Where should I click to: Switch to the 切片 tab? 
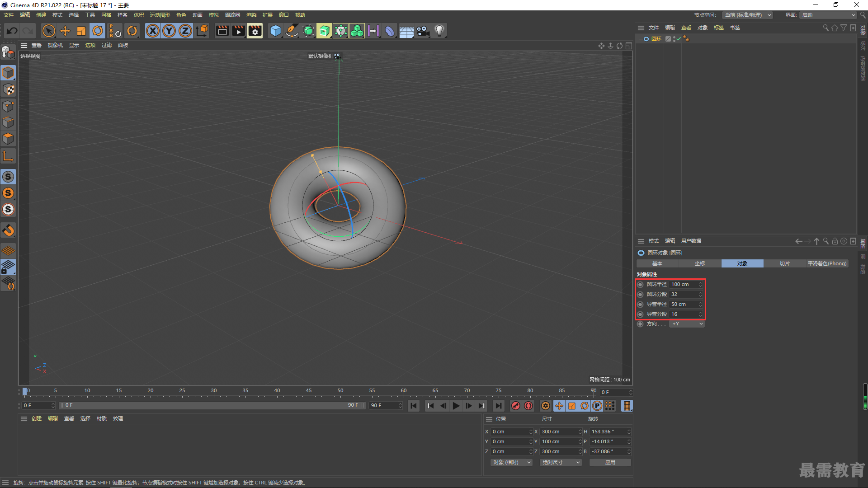(784, 263)
